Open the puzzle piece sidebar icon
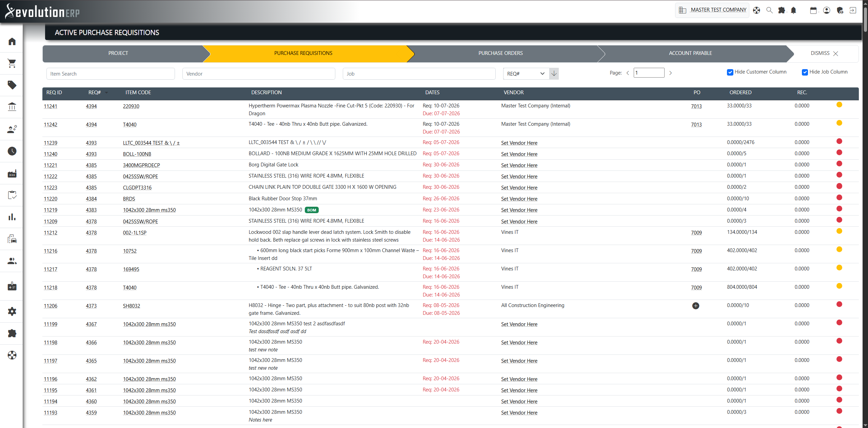 [12, 333]
